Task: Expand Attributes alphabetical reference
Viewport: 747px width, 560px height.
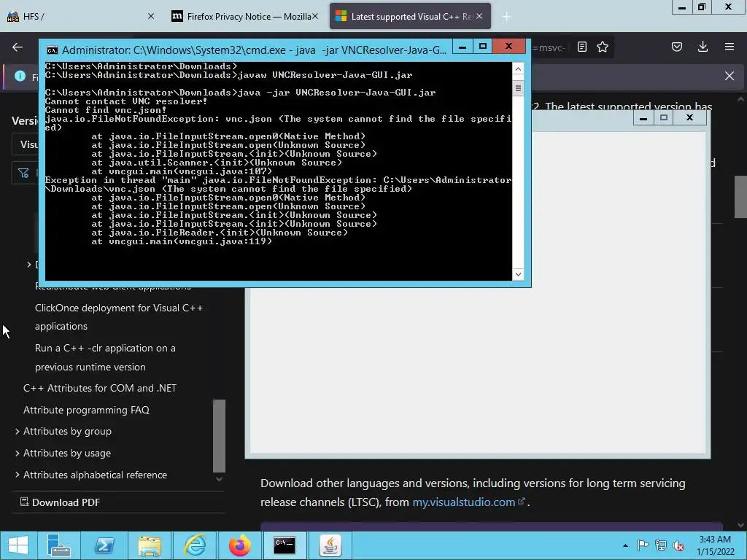Action: coord(18,475)
